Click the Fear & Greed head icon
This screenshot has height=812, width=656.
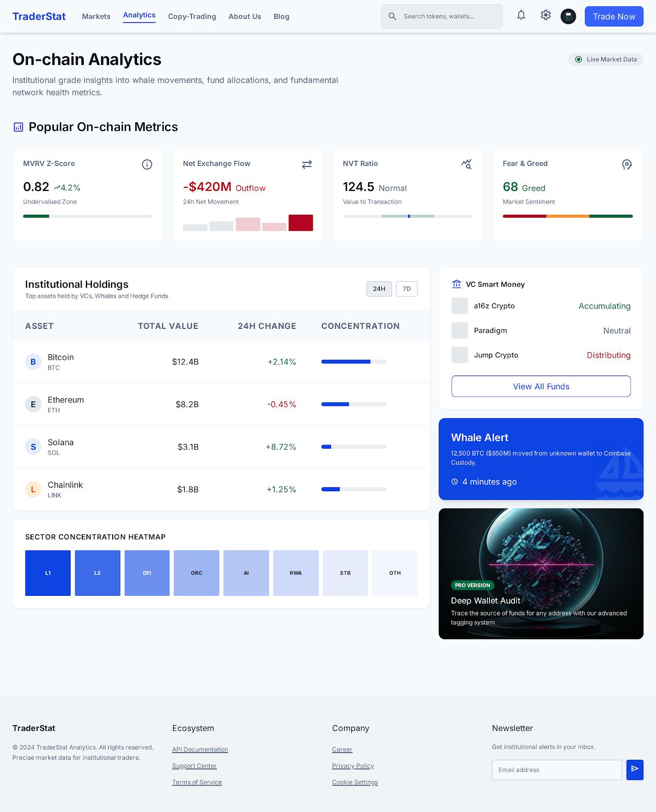[627, 164]
